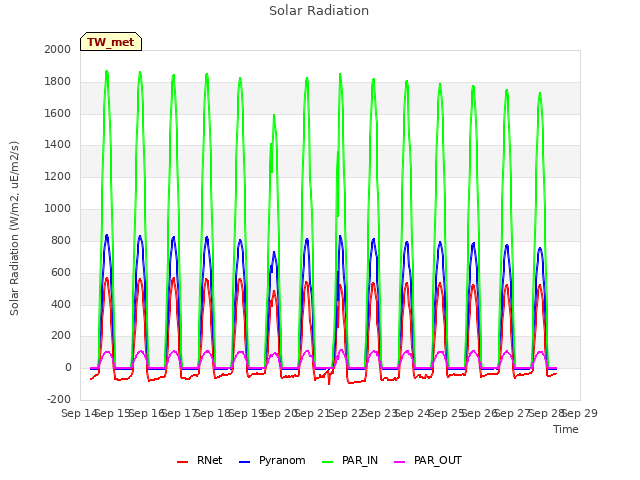Screen dimensions: 640x480
Task: Click the Sep 29 x-axis tick label
Action: pos(580,413)
